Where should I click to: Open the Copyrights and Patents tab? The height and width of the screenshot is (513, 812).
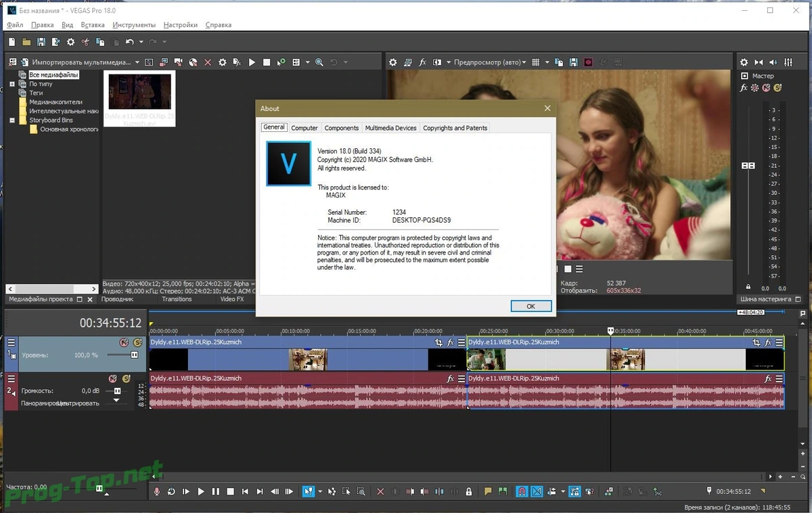point(455,128)
